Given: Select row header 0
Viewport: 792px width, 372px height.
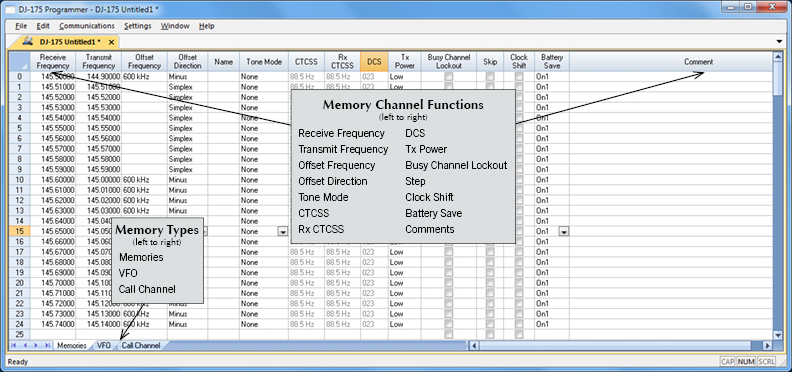Looking at the screenshot, I should 20,77.
